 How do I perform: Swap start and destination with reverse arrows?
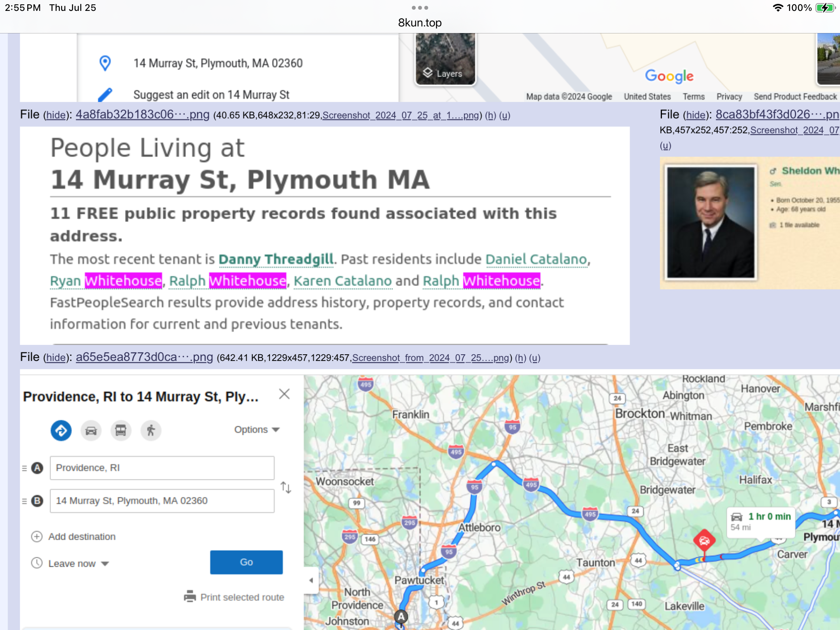(x=286, y=487)
